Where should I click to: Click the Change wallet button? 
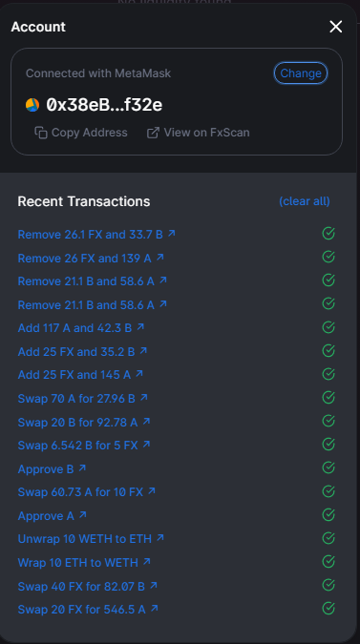point(301,73)
